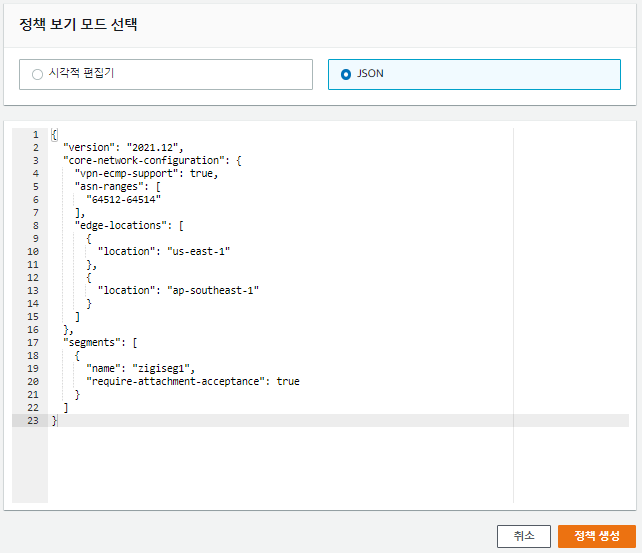The height and width of the screenshot is (553, 642).
Task: Click the 취소 button
Action: 524,536
